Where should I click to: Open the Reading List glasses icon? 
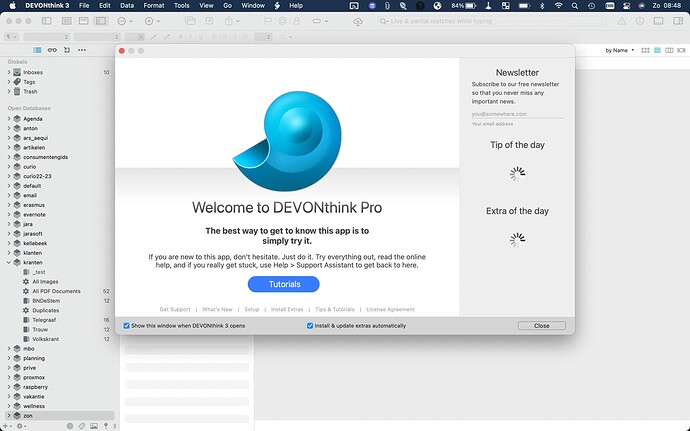tap(52, 50)
